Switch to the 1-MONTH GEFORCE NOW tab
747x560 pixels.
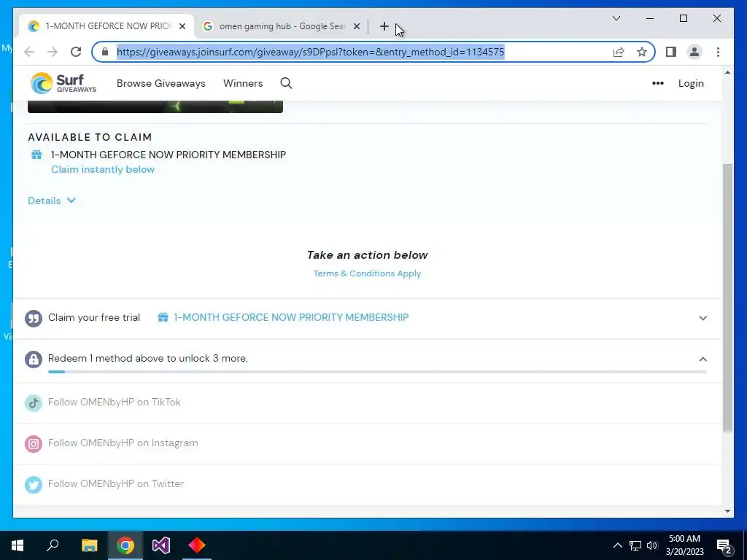tap(107, 26)
